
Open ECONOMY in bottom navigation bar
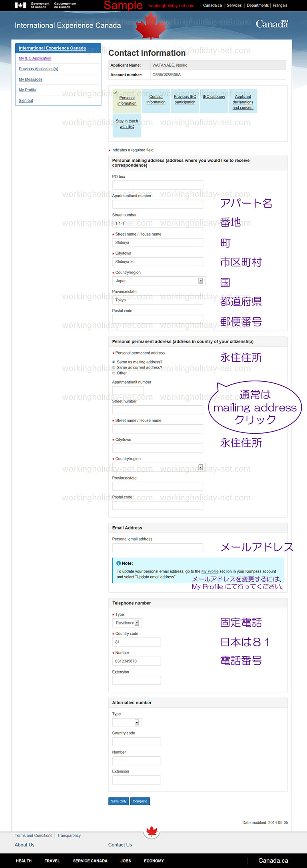[x=154, y=861]
